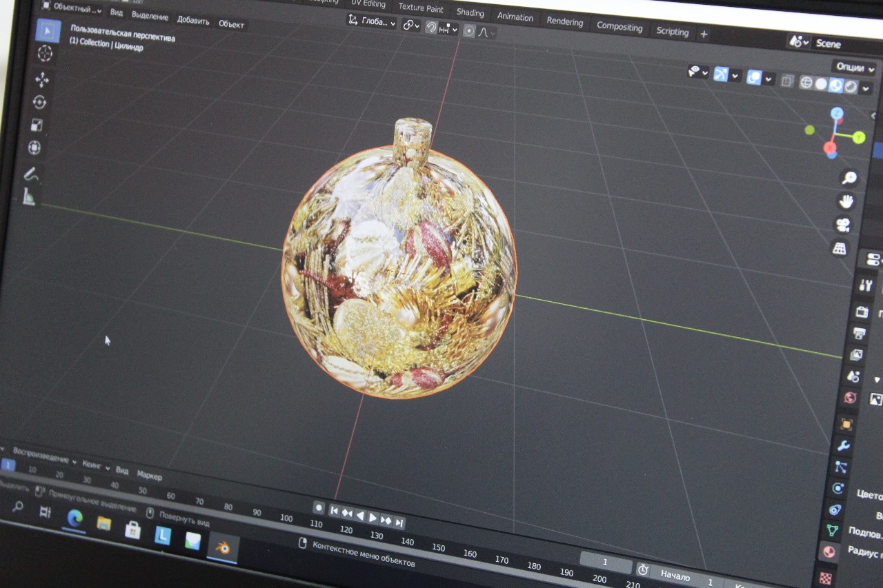Open the Object Mode dropdown
The width and height of the screenshot is (883, 588).
[x=71, y=10]
